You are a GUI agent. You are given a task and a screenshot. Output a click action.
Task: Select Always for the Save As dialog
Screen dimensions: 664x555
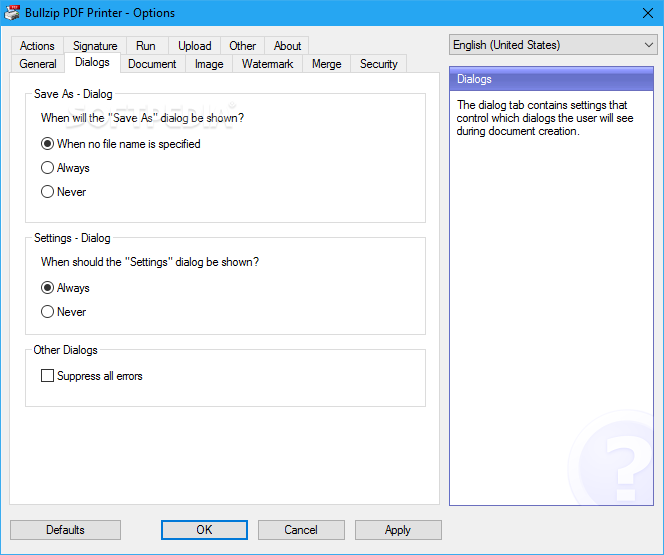[x=65, y=168]
